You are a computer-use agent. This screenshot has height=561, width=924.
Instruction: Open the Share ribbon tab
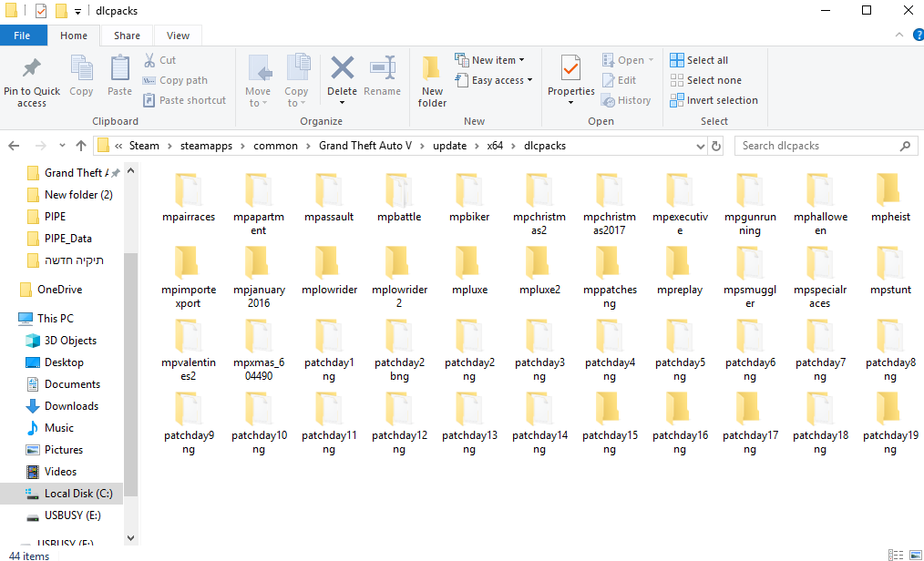point(127,36)
